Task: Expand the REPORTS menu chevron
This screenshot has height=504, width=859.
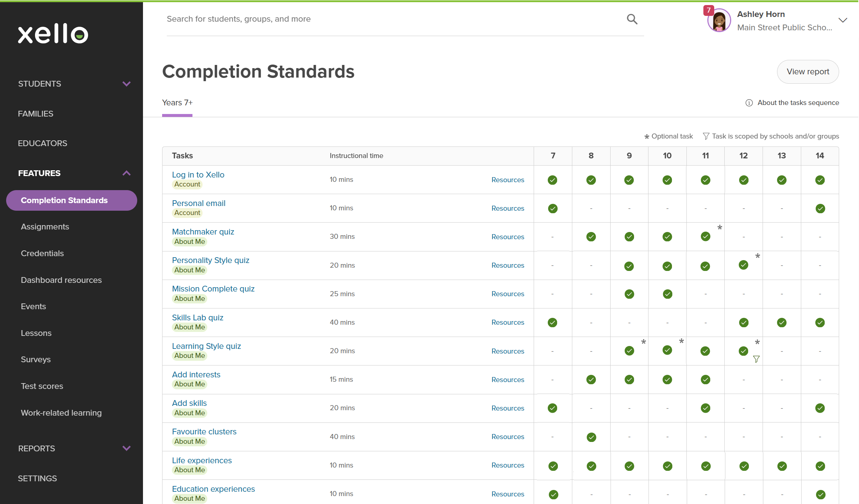Action: (126, 448)
